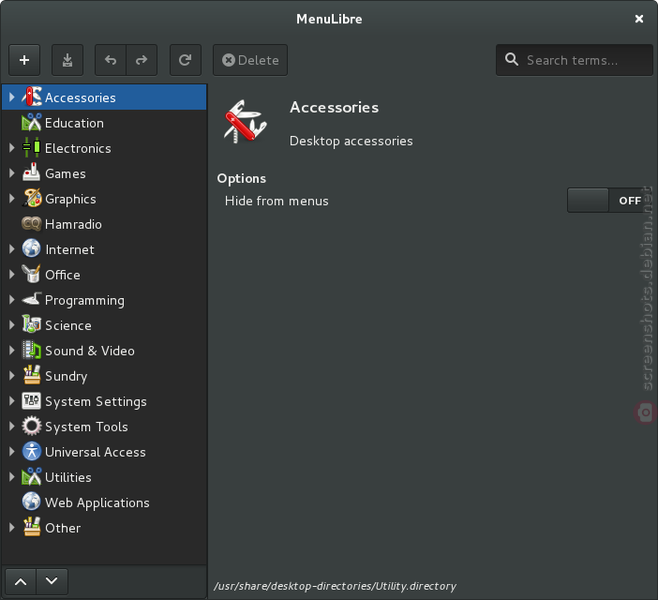Click the magnifier search icon
This screenshot has width=658, height=600.
click(x=511, y=59)
